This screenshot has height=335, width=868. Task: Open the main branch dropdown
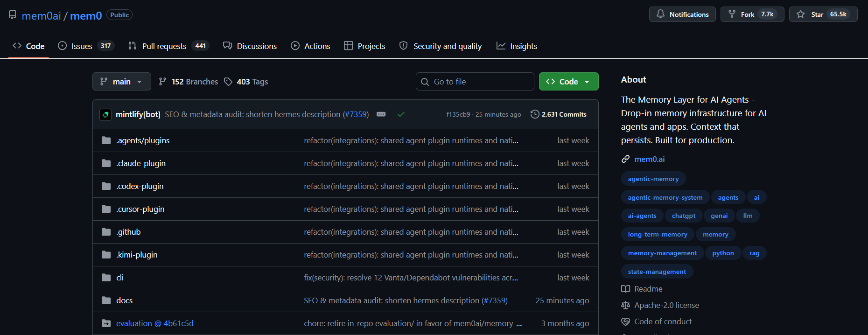(x=121, y=82)
